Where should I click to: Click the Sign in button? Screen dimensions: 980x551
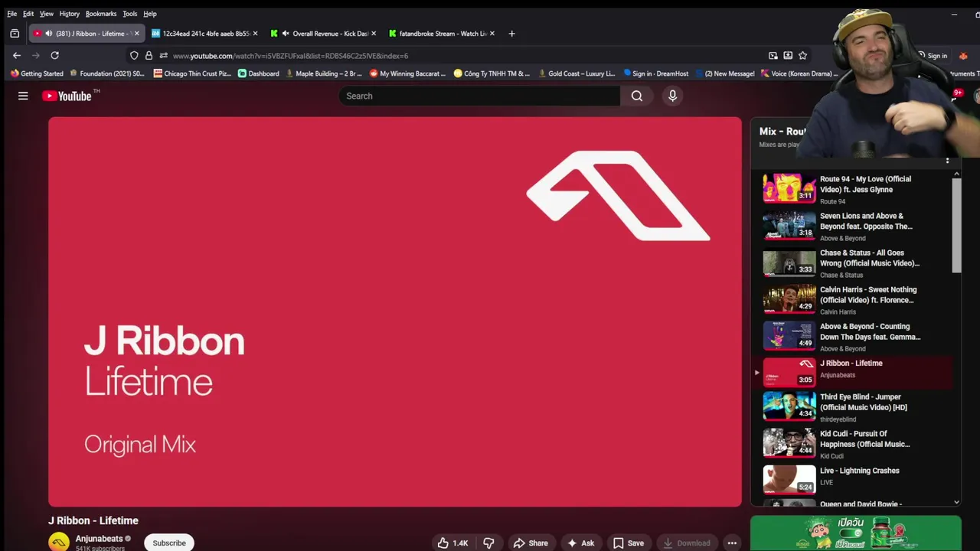[x=933, y=55]
